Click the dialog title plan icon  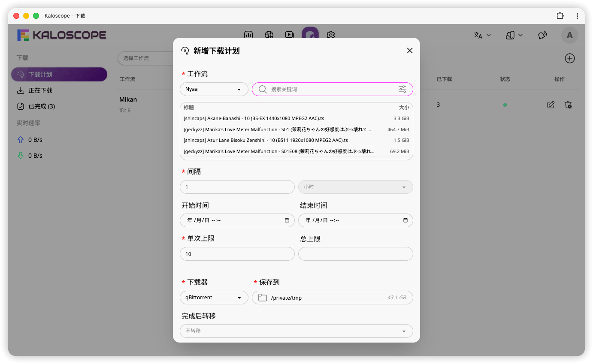pos(185,51)
